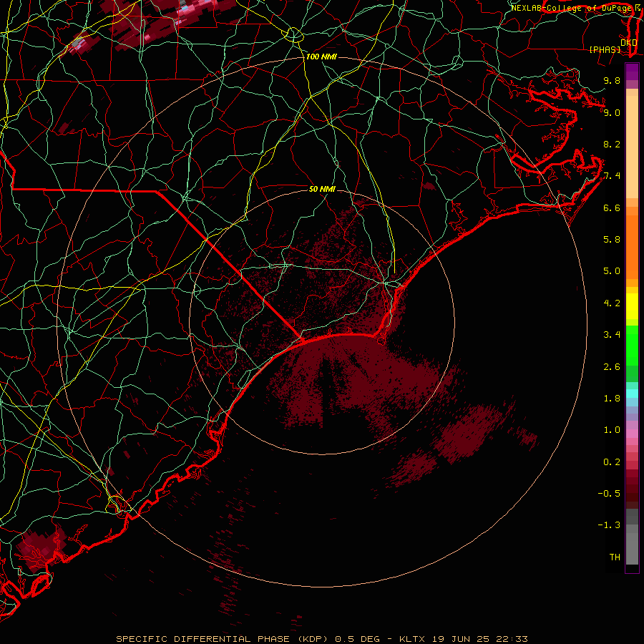The height and width of the screenshot is (644, 644).
Task: Click the -0.5 scale value
Action: (609, 494)
